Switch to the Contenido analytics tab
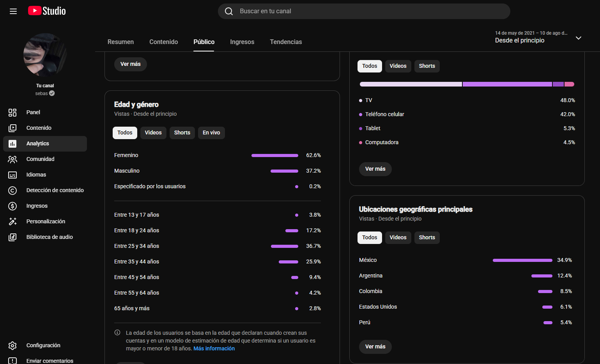Image resolution: width=600 pixels, height=364 pixels. [x=164, y=42]
